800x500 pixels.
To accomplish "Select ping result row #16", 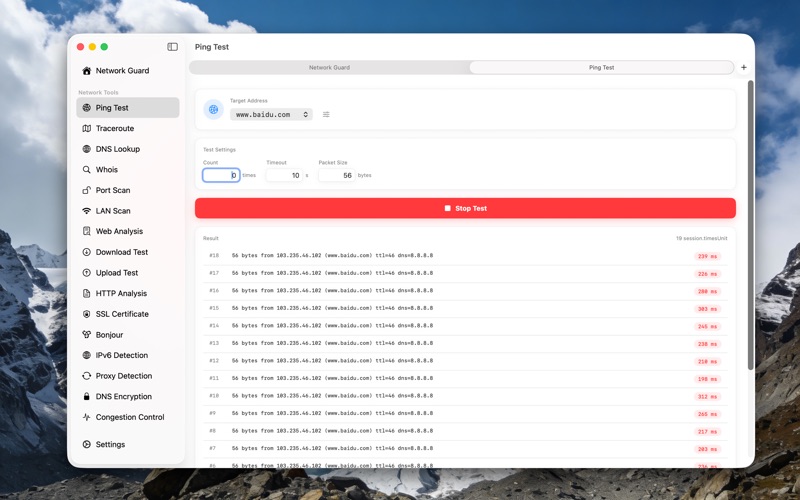I will click(465, 291).
